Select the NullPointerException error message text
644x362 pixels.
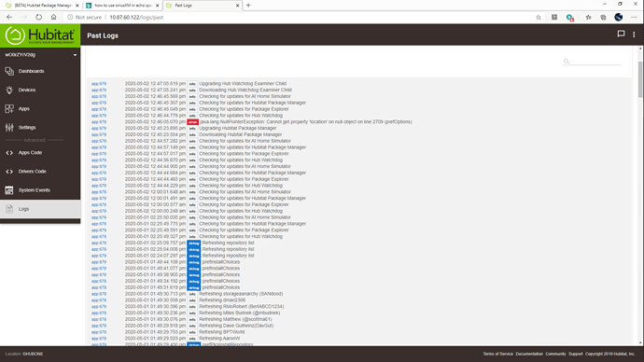pyautogui.click(x=306, y=122)
